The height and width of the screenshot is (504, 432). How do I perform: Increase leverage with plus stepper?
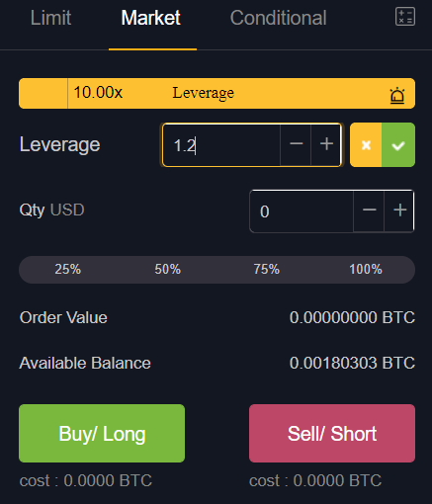[x=326, y=144]
